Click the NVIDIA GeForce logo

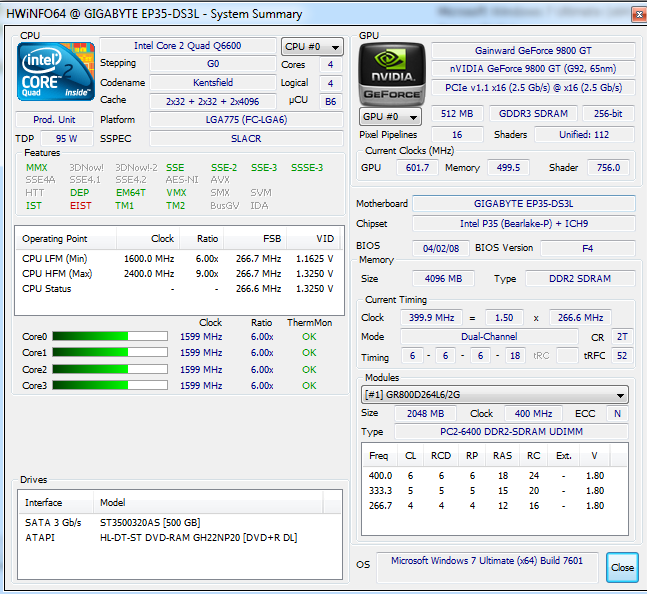[392, 74]
